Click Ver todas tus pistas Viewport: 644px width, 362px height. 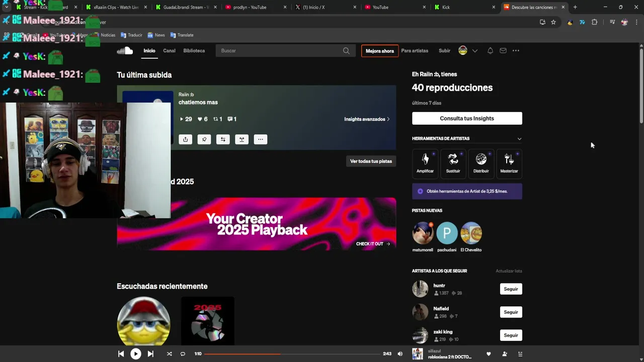pos(371,161)
